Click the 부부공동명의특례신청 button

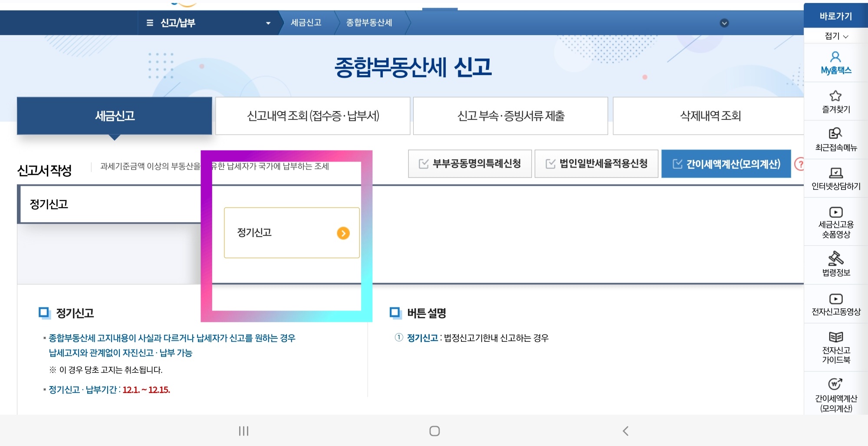coord(470,164)
